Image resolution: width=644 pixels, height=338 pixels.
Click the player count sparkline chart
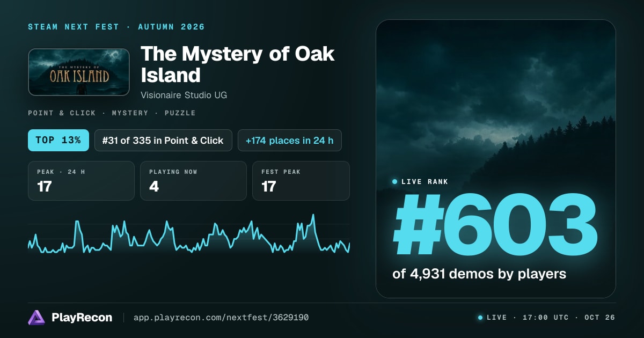coord(189,234)
